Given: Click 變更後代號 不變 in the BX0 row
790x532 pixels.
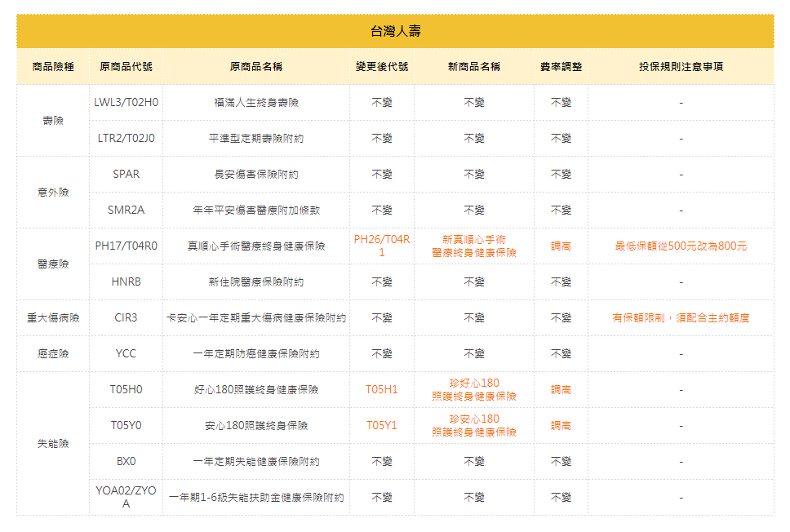Looking at the screenshot, I should (x=382, y=462).
